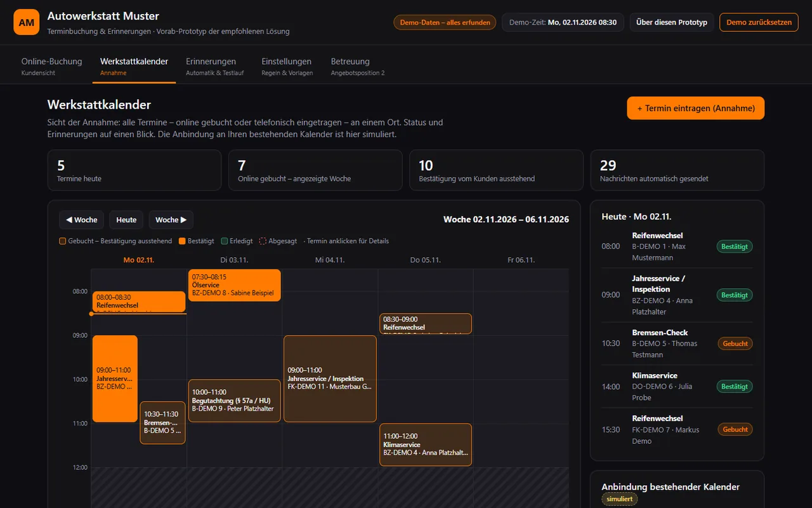Click the Demo-Zeit date indicator
Screen dimensions: 812x508
[x=563, y=22]
